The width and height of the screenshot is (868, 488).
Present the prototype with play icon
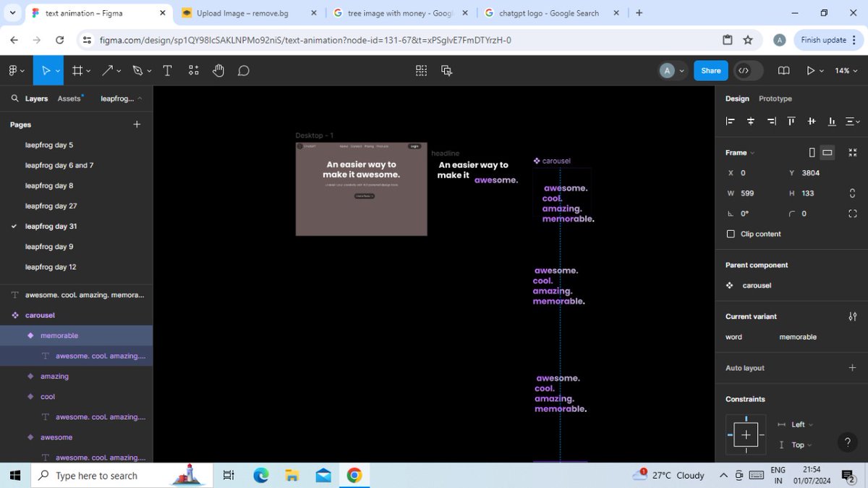point(811,70)
